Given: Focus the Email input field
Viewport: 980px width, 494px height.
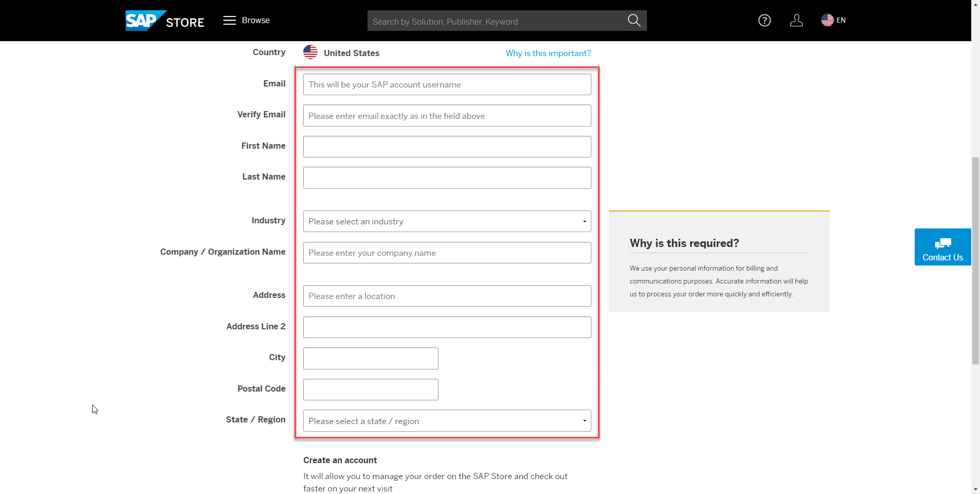Looking at the screenshot, I should 447,84.
